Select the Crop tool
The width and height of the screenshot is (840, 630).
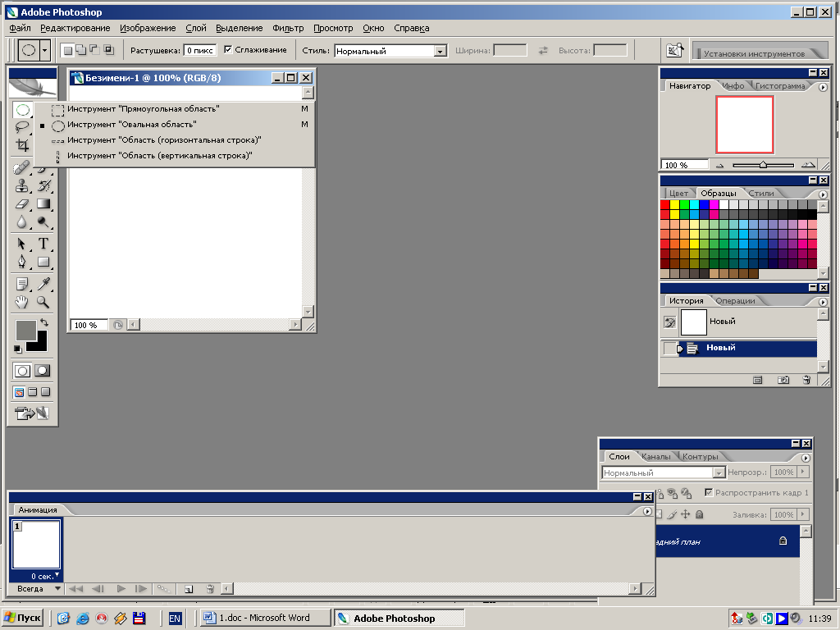point(22,145)
